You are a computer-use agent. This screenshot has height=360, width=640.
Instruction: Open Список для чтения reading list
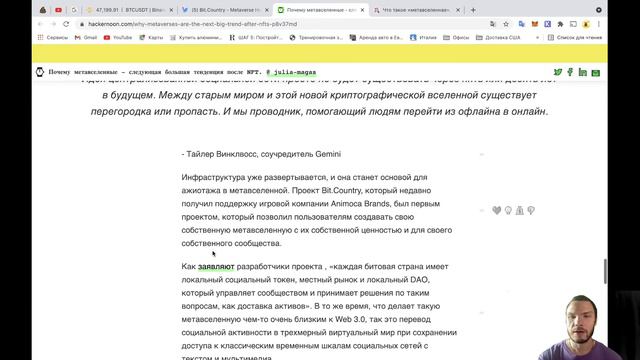tap(575, 38)
